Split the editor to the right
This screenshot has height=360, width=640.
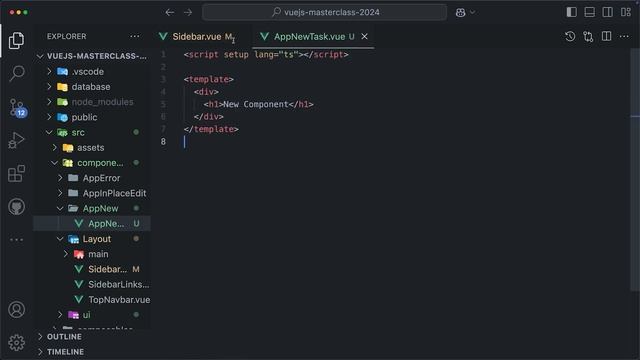pos(607,36)
